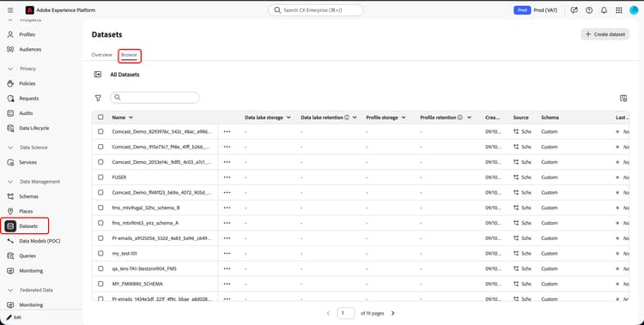
Task: Open the more options dots for FUSER
Action: point(227,178)
